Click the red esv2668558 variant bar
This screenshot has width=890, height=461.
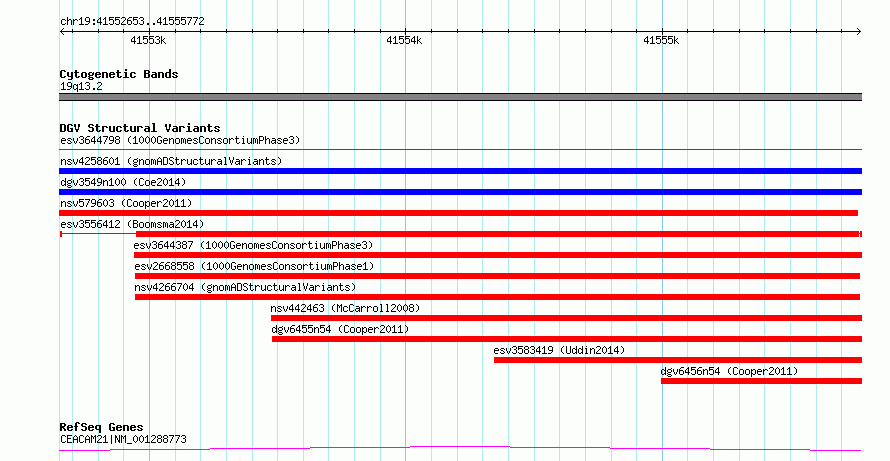[497, 276]
